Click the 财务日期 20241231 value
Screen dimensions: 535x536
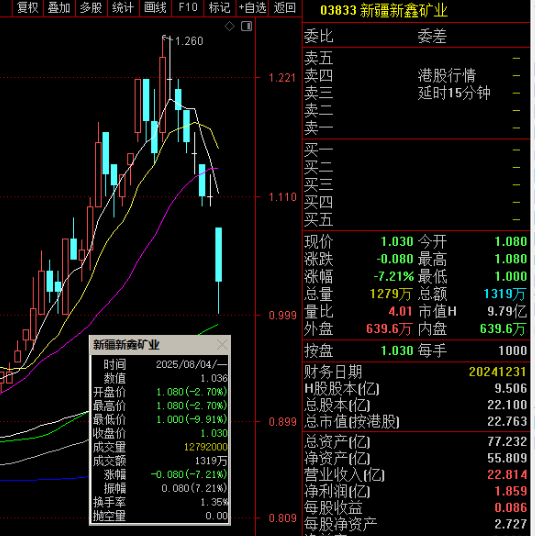pos(497,372)
